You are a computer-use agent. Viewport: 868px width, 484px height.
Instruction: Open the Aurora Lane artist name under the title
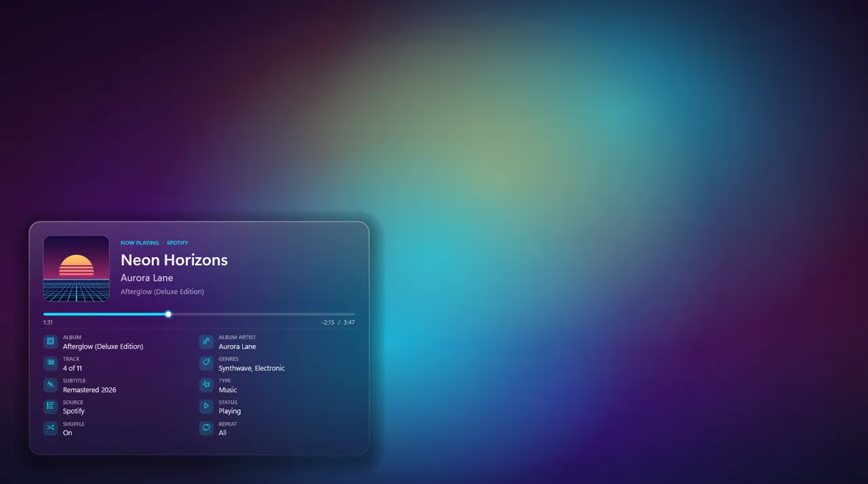[146, 278]
